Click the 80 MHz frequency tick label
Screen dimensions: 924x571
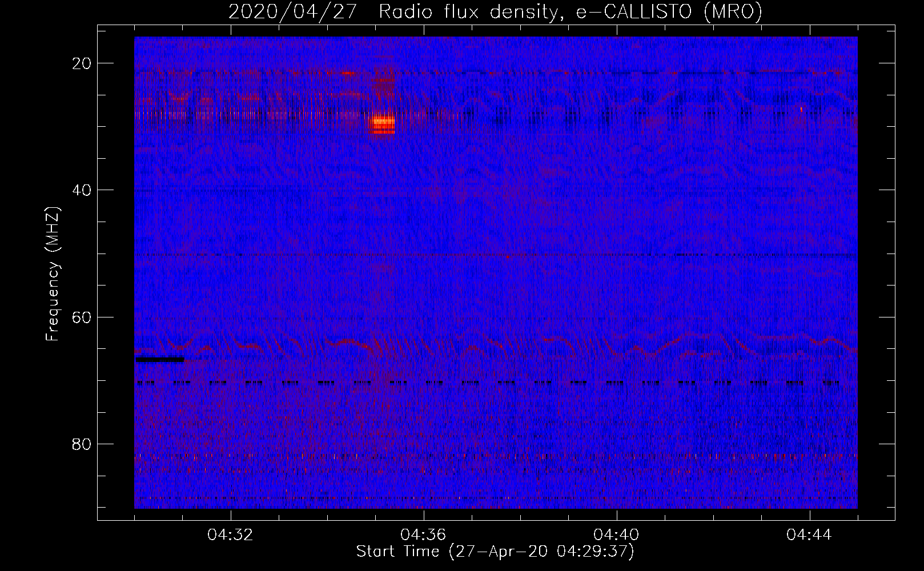(x=82, y=444)
